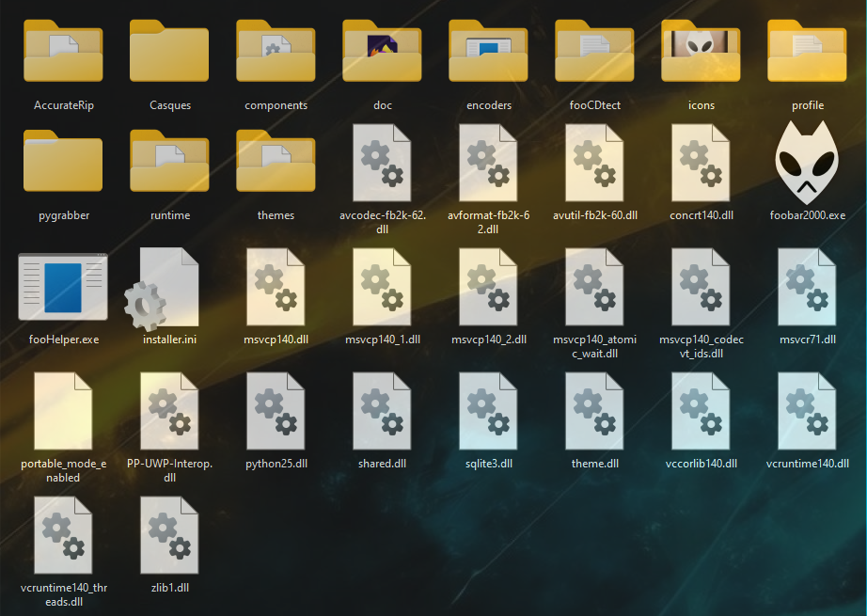The width and height of the screenshot is (867, 616).
Task: Select the components folder icon
Action: tap(276, 51)
